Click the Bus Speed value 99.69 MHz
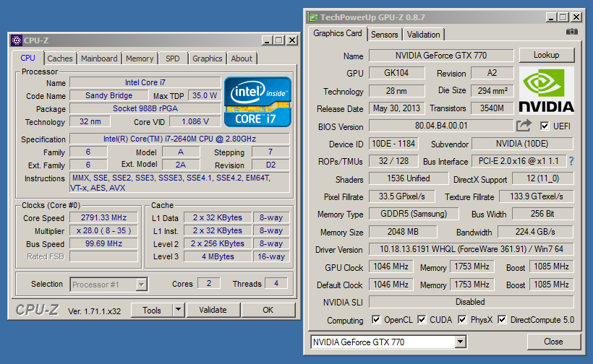This screenshot has width=593, height=364. 103,243
